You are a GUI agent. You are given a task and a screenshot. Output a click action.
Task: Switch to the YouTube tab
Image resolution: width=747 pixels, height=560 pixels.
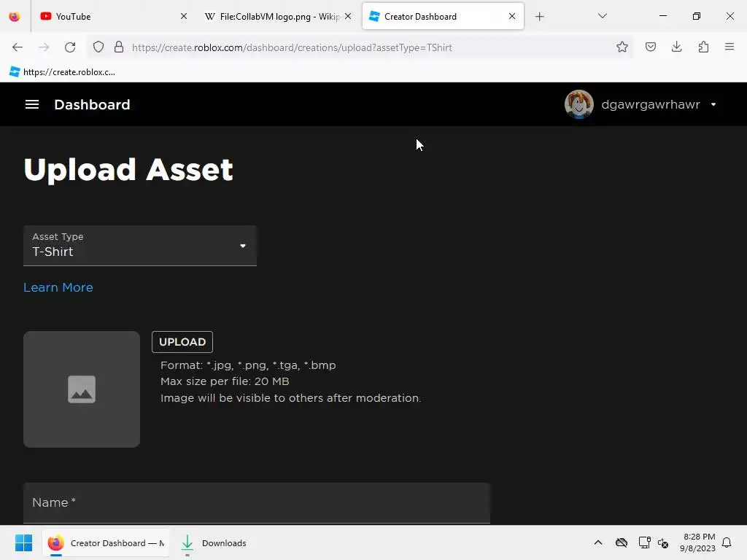[114, 16]
